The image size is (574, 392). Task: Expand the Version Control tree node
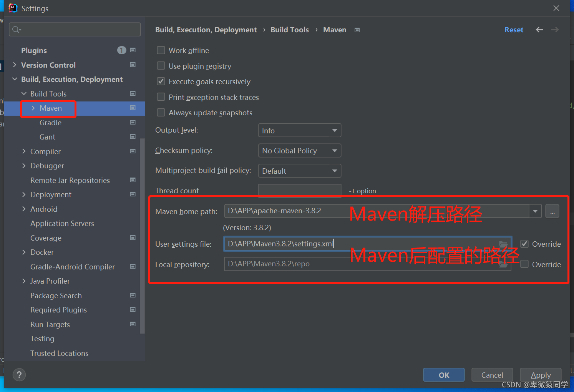click(15, 65)
